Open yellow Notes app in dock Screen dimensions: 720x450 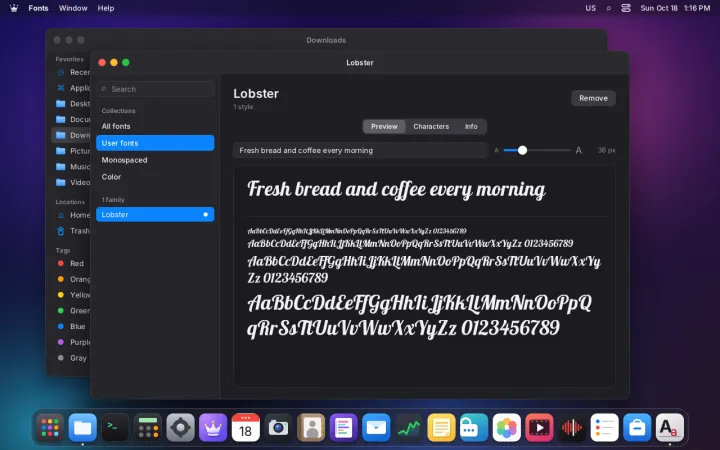click(x=441, y=428)
